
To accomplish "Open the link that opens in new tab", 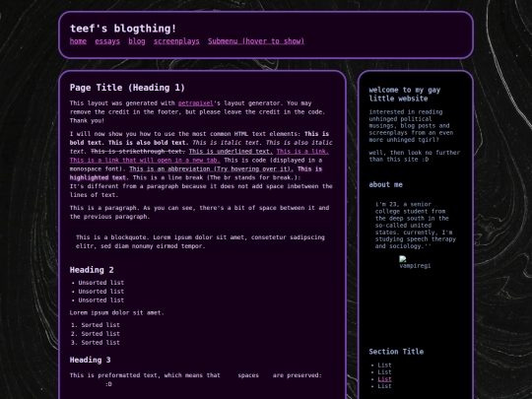I will pos(145,161).
